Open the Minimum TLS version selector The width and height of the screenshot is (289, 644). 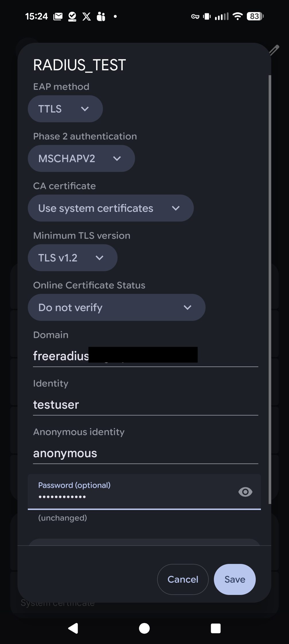[x=72, y=257]
